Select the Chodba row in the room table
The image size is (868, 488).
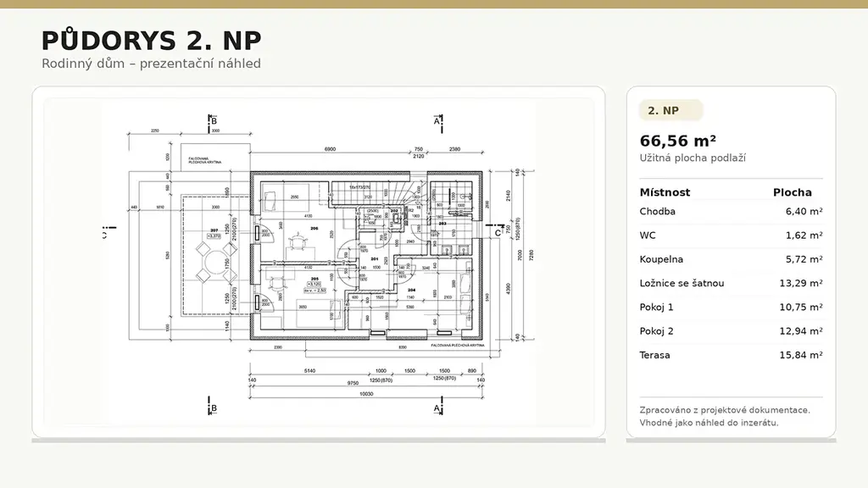point(731,212)
